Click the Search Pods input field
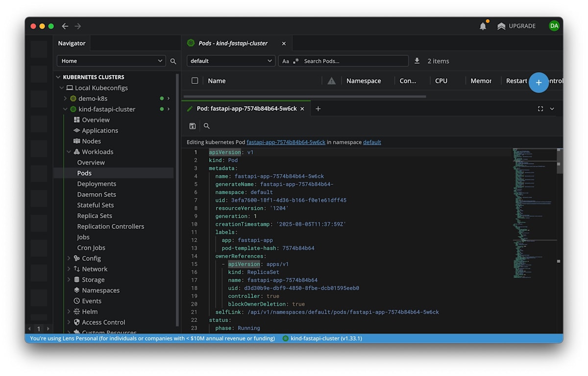Viewport: 588px width, 376px height. pos(355,61)
